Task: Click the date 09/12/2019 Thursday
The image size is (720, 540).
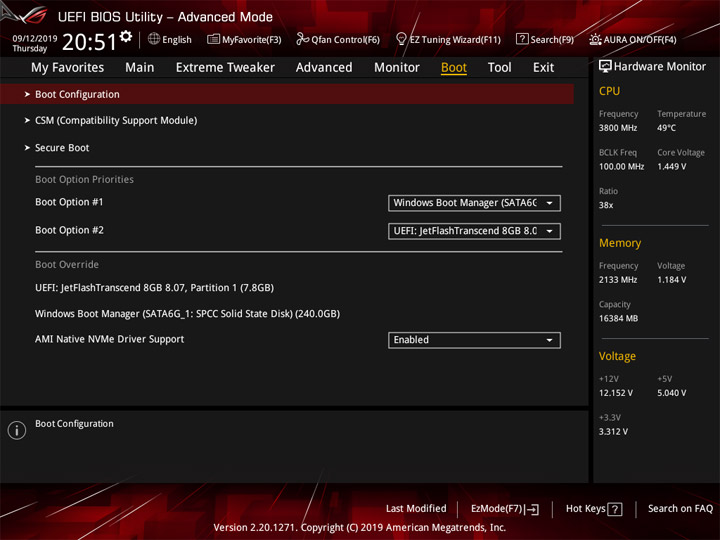Action: (34, 43)
